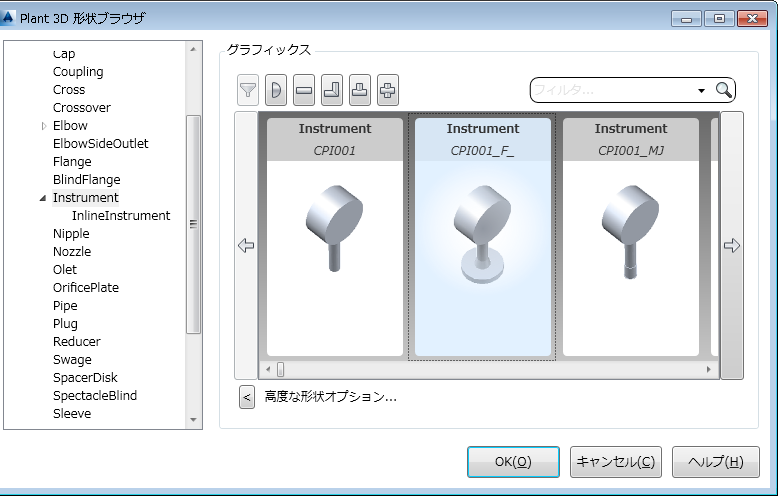Click the tree scrollbar down arrow
The width and height of the screenshot is (778, 496).
click(x=193, y=420)
